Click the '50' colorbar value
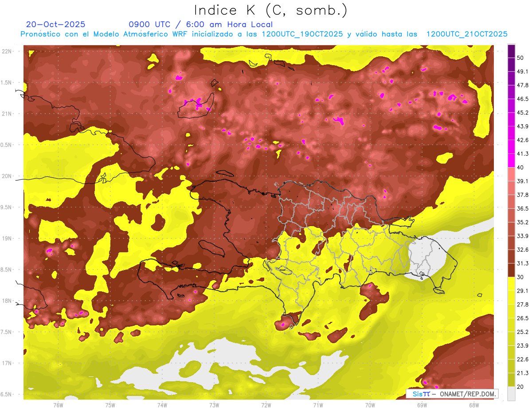The image size is (532, 411). [520, 58]
